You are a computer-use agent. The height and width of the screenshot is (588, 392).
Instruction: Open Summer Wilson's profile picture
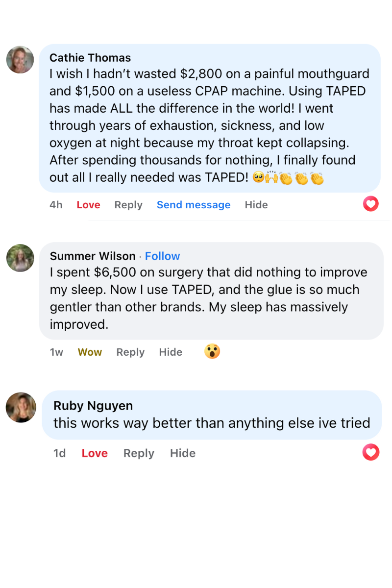[20, 258]
